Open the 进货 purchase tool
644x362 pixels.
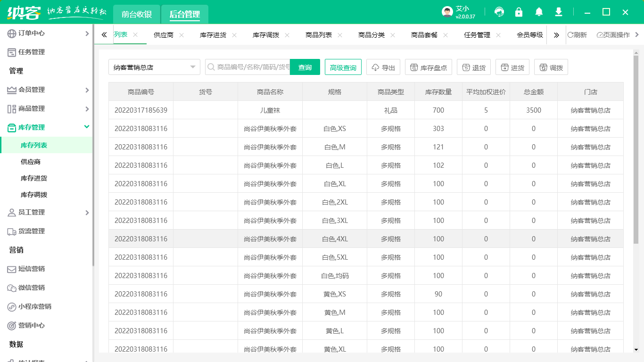click(512, 67)
